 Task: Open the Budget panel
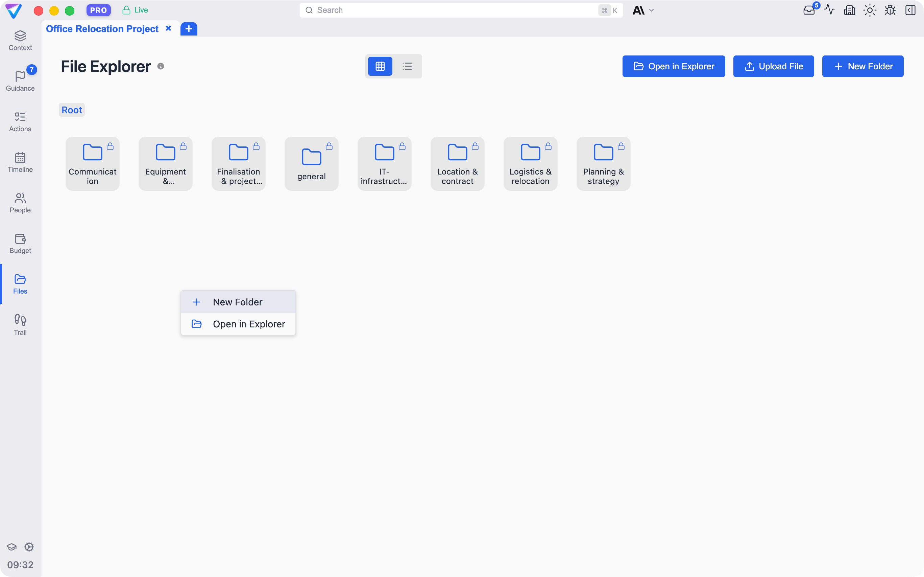pyautogui.click(x=20, y=244)
